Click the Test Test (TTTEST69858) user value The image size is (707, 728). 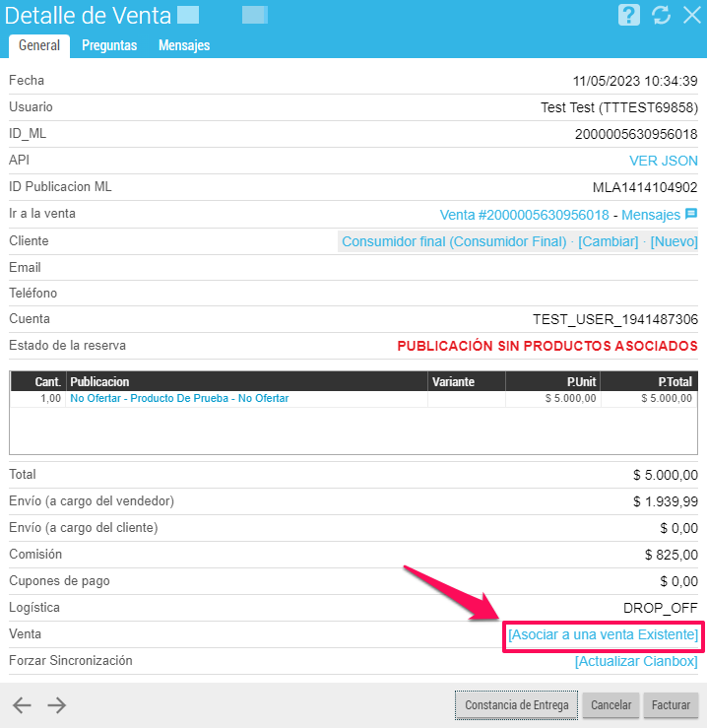619,107
